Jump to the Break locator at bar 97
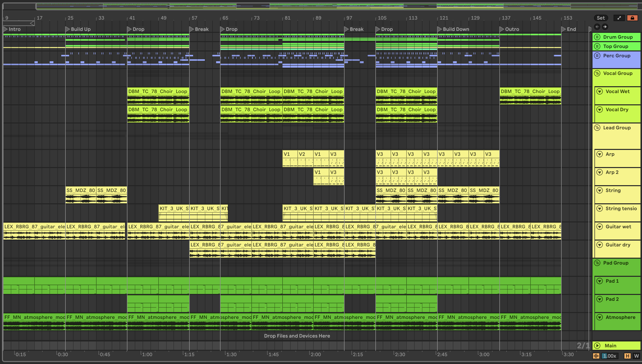The image size is (642, 364). tap(354, 29)
